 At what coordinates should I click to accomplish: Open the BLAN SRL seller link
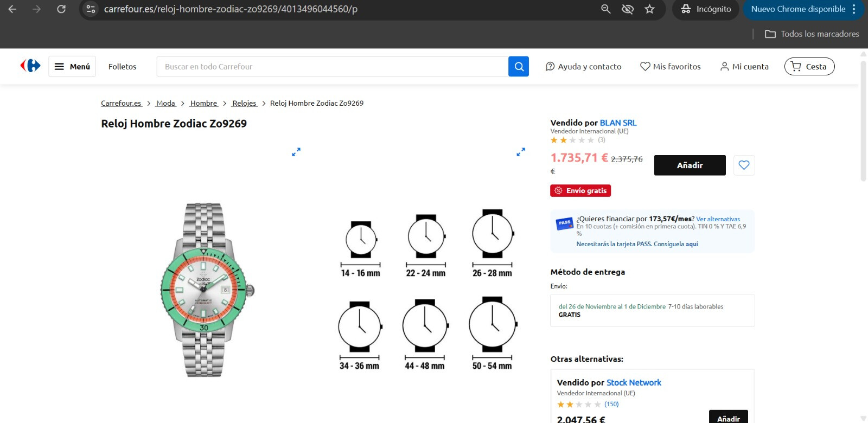tap(618, 123)
